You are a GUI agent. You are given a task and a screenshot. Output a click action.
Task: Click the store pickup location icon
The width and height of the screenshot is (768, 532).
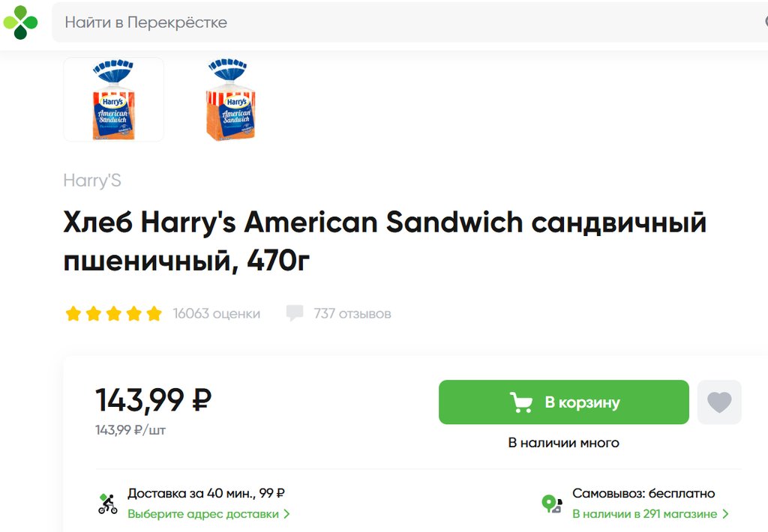tap(552, 504)
